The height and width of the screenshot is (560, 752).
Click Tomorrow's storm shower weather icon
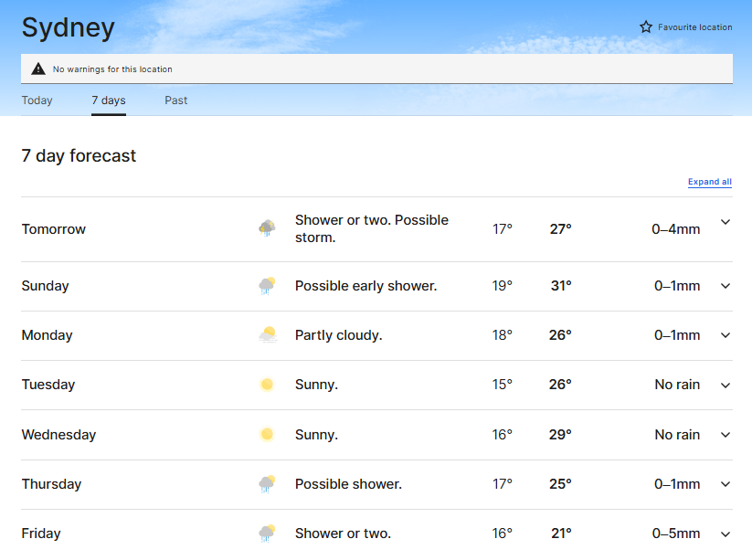point(267,228)
